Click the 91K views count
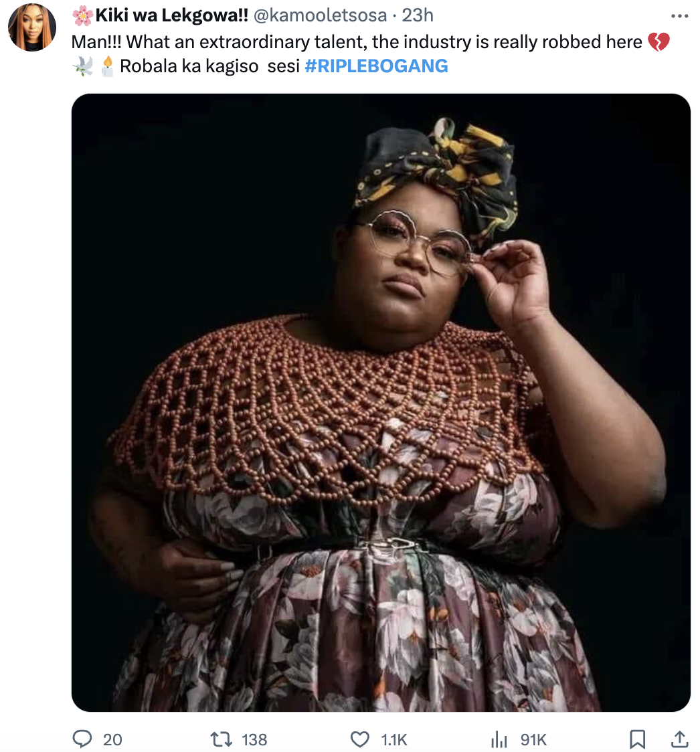Screen dimensions: 700x752 [533, 739]
